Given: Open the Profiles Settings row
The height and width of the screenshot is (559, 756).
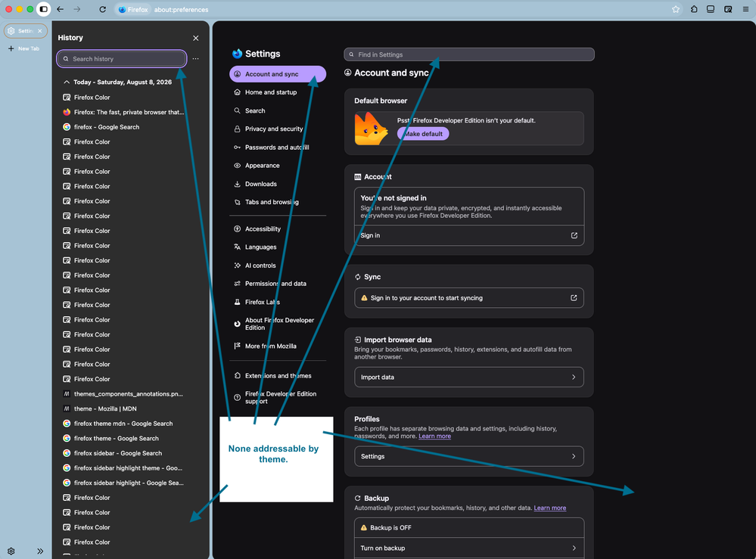Looking at the screenshot, I should pos(468,456).
